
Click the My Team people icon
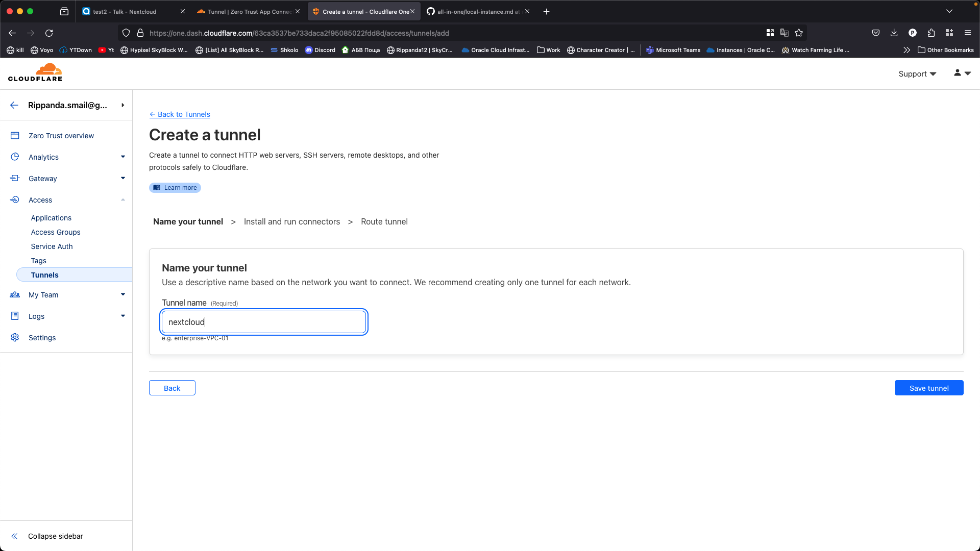click(15, 295)
